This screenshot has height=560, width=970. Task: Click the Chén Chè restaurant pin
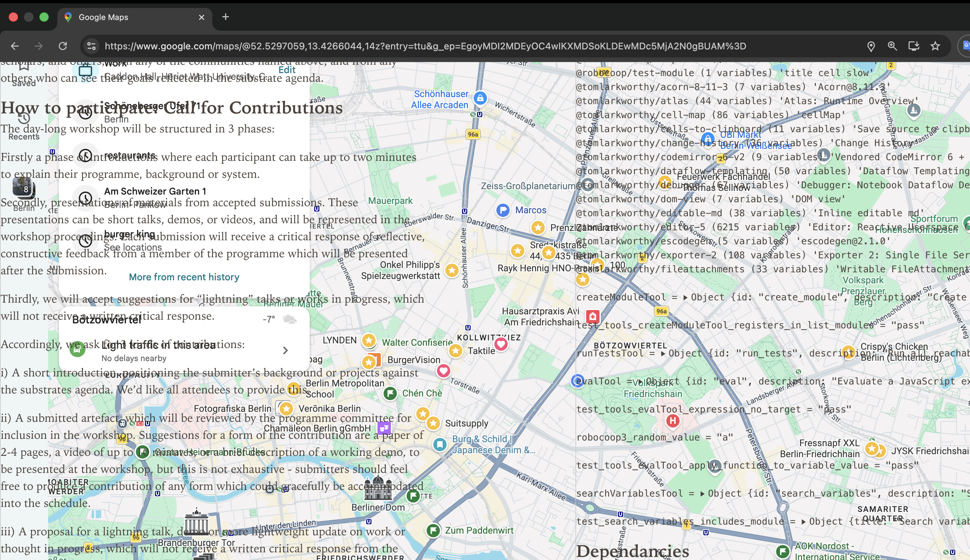pos(390,393)
